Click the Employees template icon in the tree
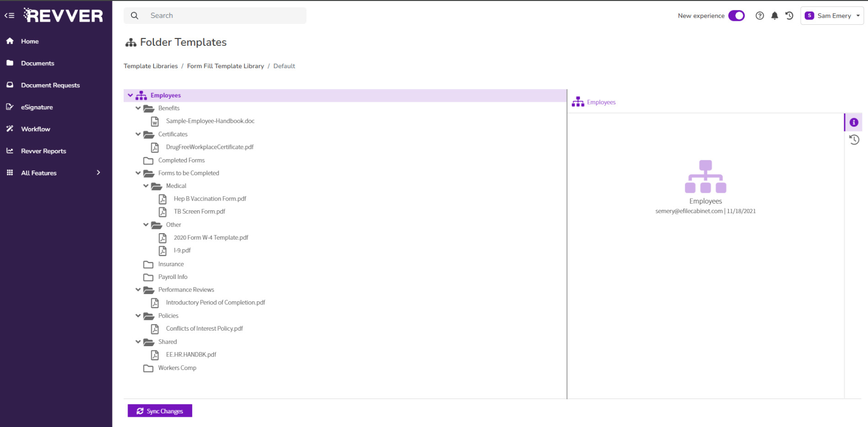868x427 pixels. pos(141,95)
